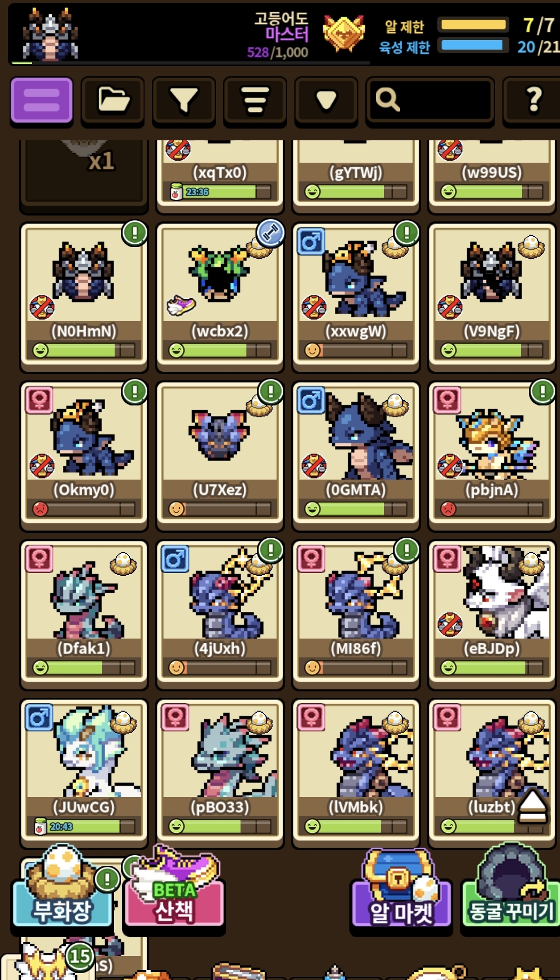Tap the male gender icon on xxwgW
560x980 pixels.
[311, 242]
